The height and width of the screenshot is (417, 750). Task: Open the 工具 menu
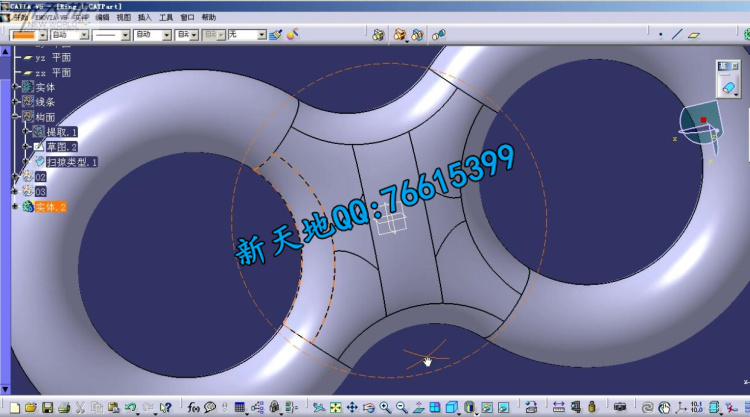pos(166,18)
